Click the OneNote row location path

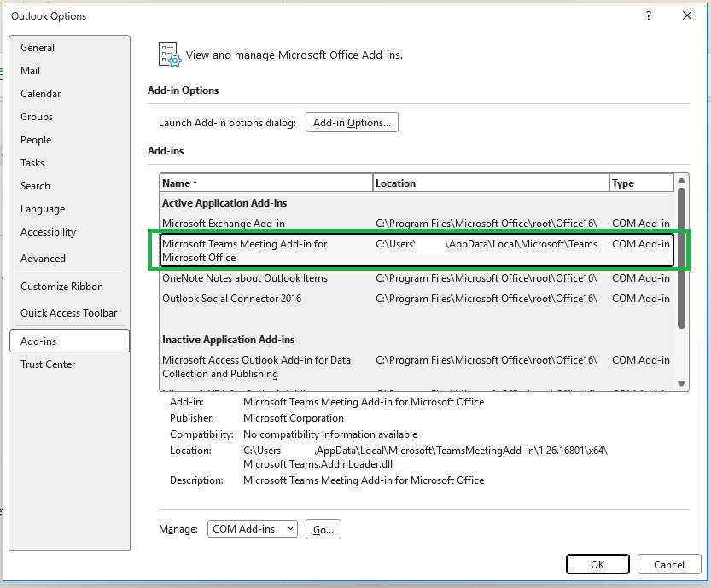[487, 278]
